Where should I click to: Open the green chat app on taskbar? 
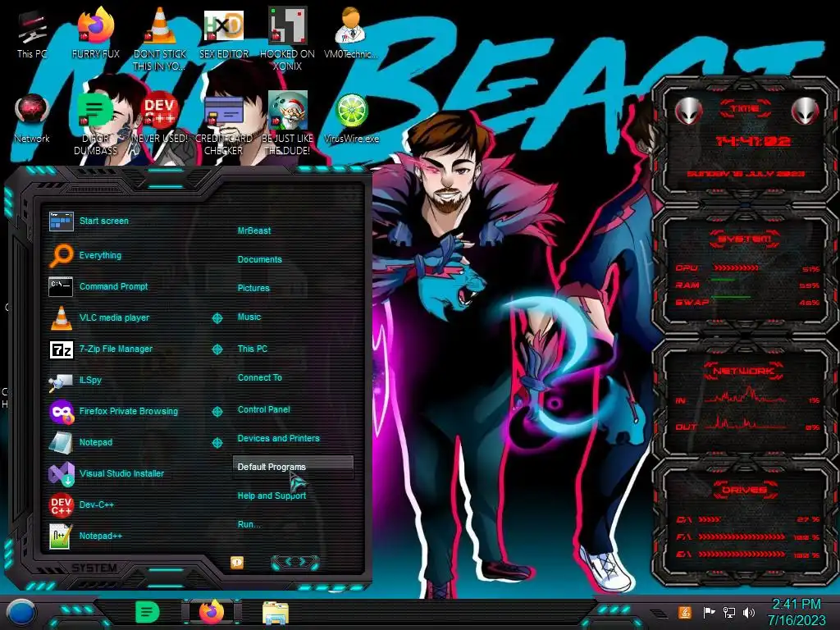[148, 612]
